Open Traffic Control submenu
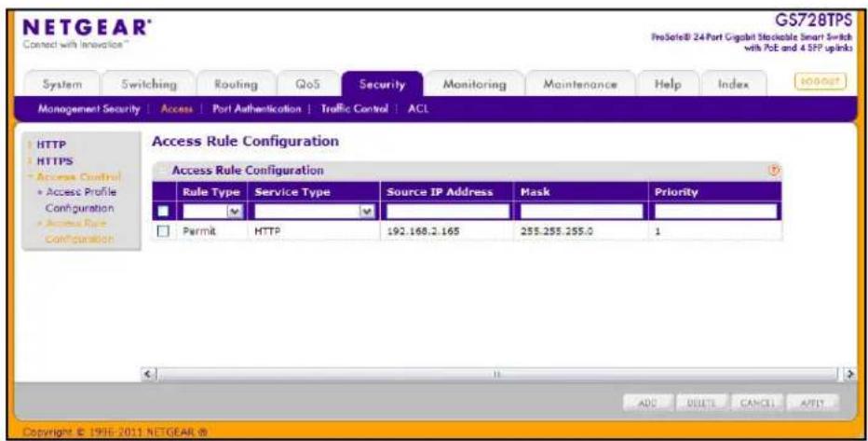 tap(354, 109)
